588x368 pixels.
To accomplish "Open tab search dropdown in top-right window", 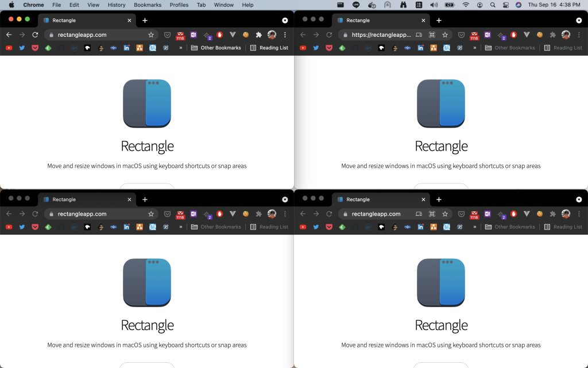I will pyautogui.click(x=579, y=20).
